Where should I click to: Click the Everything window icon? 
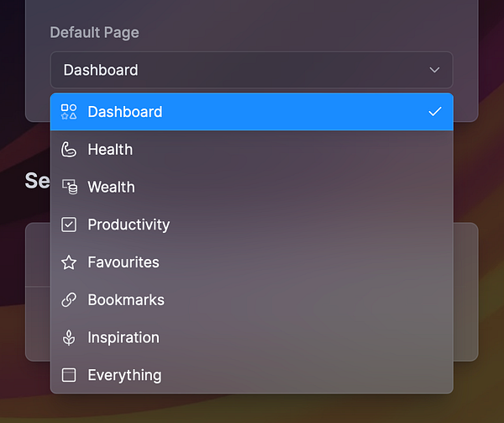tap(69, 375)
